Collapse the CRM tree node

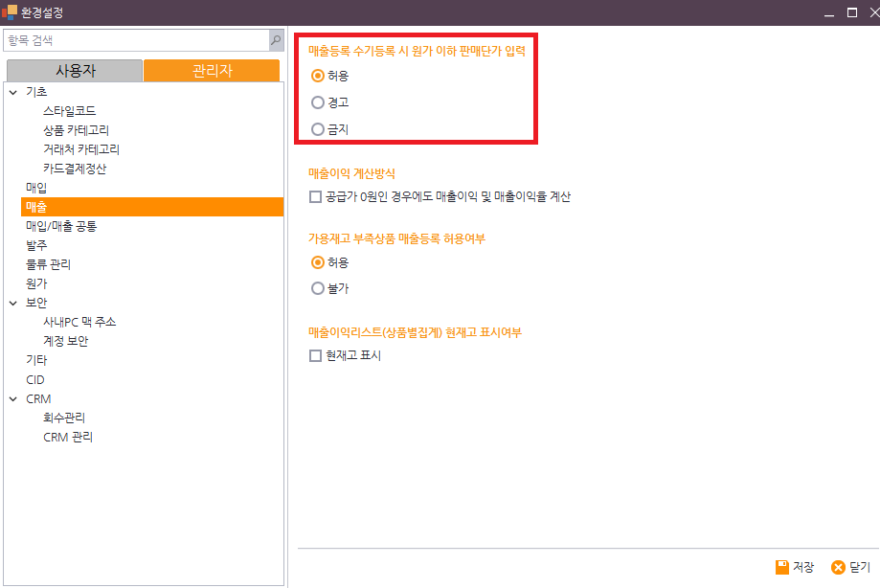(x=12, y=399)
